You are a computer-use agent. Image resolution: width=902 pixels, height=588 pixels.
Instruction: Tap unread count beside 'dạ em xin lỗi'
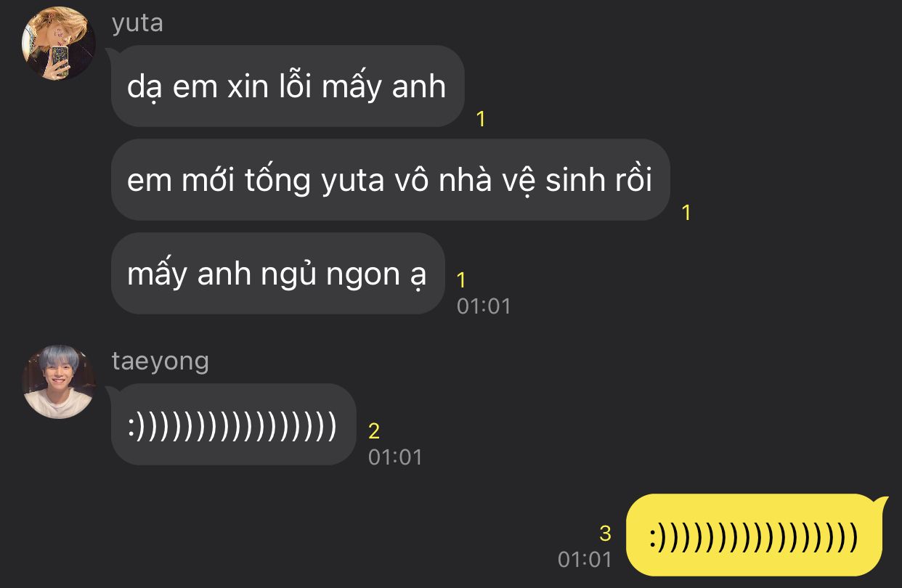(x=481, y=119)
